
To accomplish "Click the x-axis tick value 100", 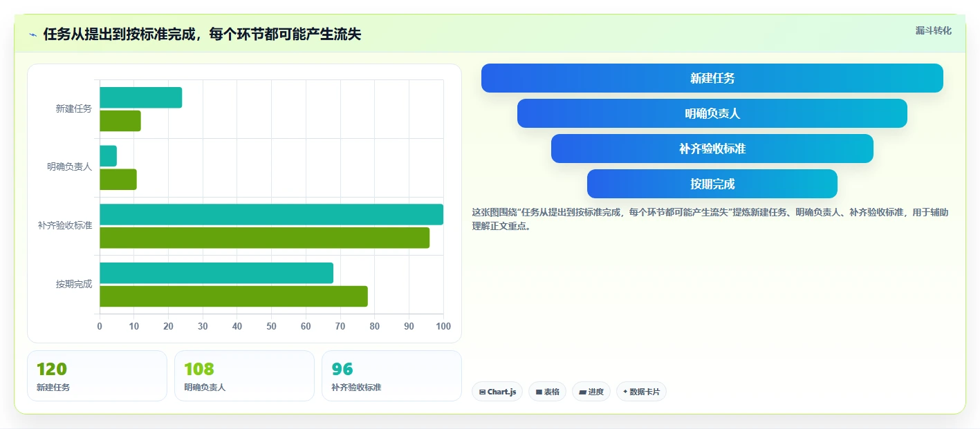I will pyautogui.click(x=443, y=327).
